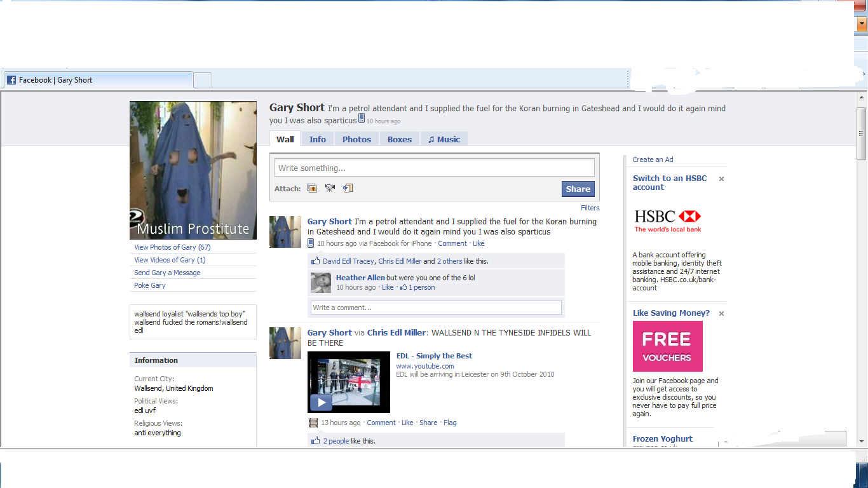Viewport: 868px width, 488px height.
Task: Click the page's vertical scrollbar
Action: pyautogui.click(x=862, y=254)
